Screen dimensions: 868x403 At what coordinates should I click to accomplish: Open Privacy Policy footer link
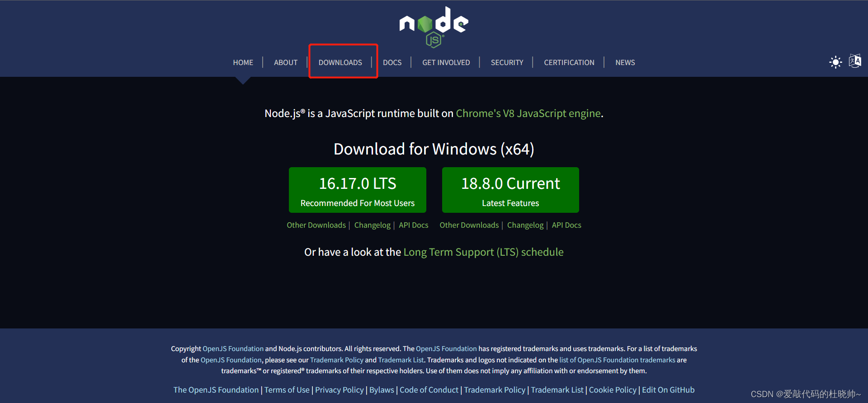(340, 390)
